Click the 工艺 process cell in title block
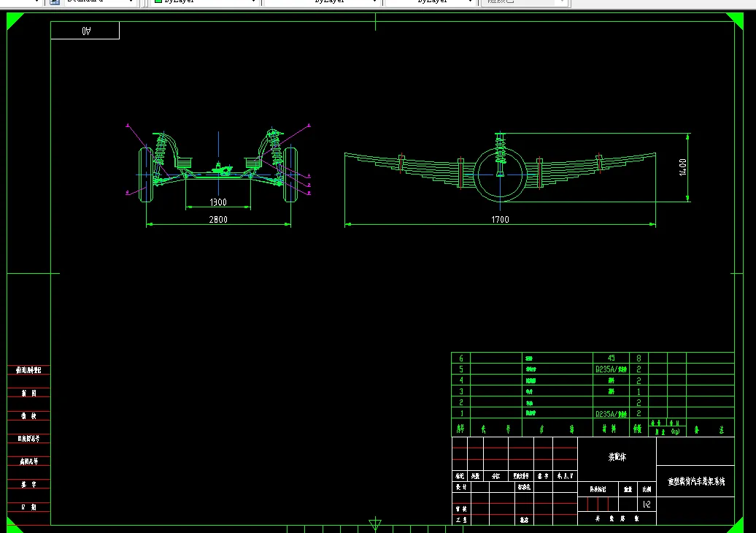The width and height of the screenshot is (756, 533). pos(461,520)
